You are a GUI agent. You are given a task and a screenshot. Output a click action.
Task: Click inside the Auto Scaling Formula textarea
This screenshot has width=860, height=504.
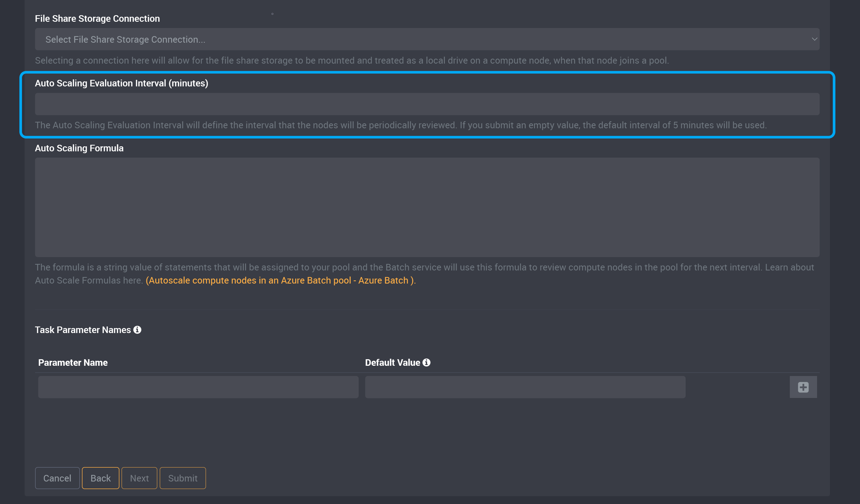pos(427,207)
